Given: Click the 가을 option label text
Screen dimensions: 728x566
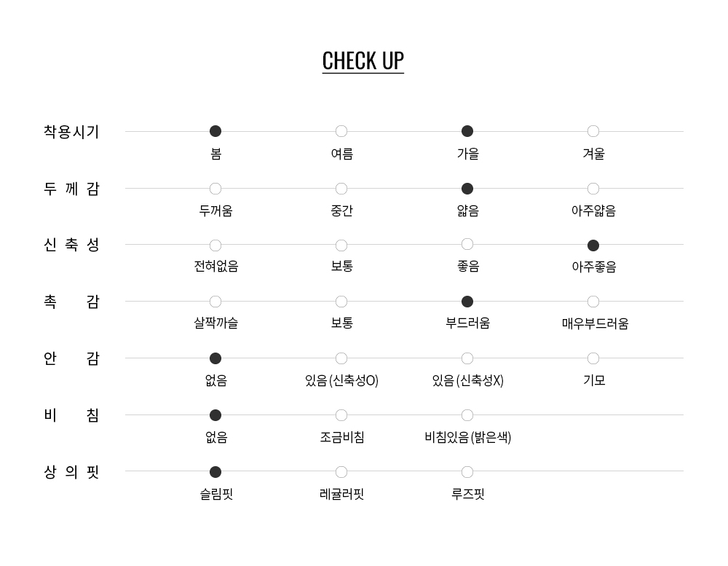Looking at the screenshot, I should (x=468, y=154).
